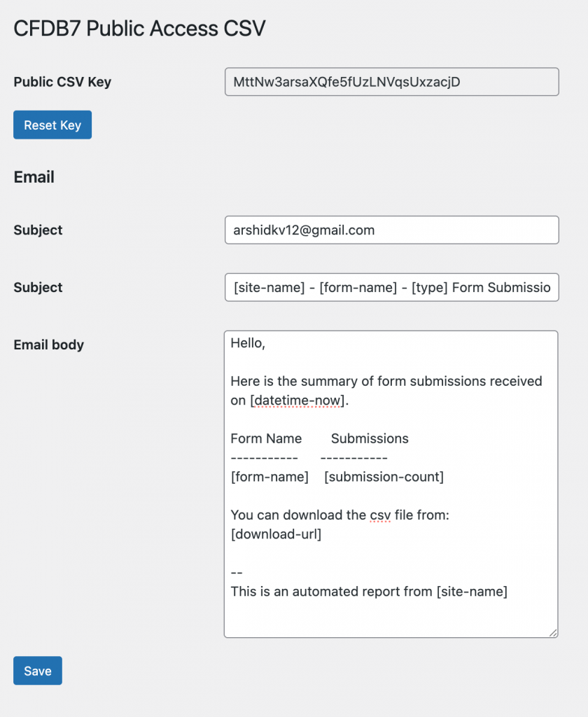
Task: Place cursor on the Hello, line
Action: point(248,344)
